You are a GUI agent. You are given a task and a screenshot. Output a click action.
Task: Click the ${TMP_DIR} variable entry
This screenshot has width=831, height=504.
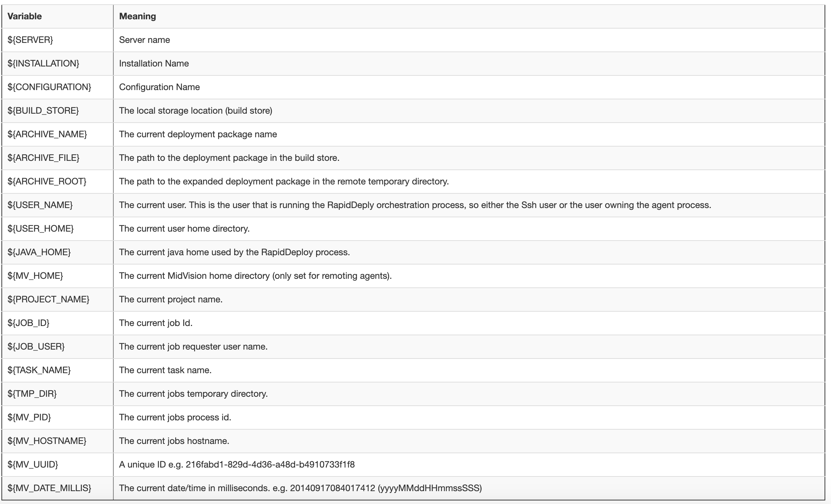[x=32, y=394]
